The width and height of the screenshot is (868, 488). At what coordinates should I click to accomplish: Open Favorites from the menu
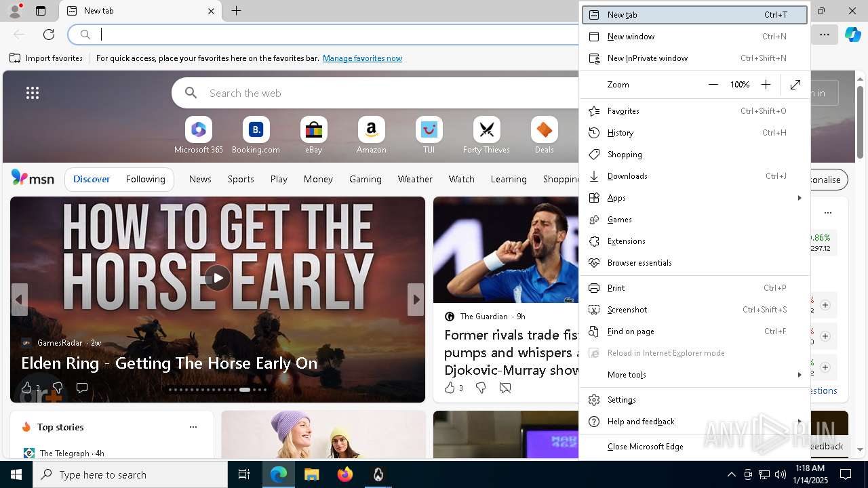point(695,111)
